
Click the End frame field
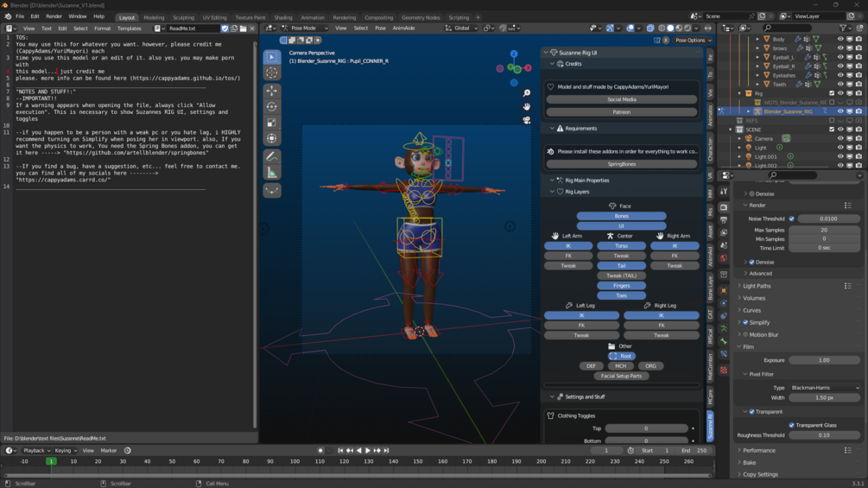[694, 450]
